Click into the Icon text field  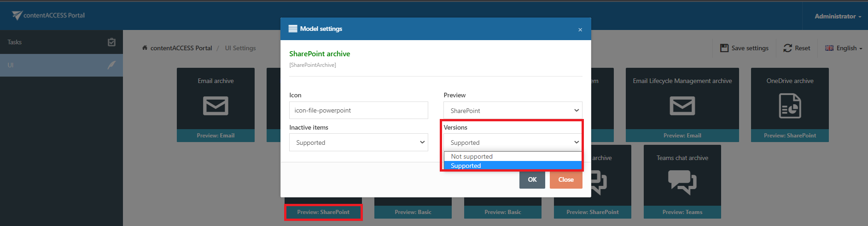358,110
